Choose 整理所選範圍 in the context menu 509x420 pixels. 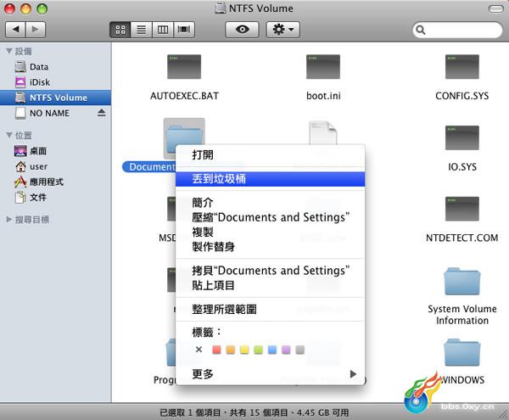point(270,309)
